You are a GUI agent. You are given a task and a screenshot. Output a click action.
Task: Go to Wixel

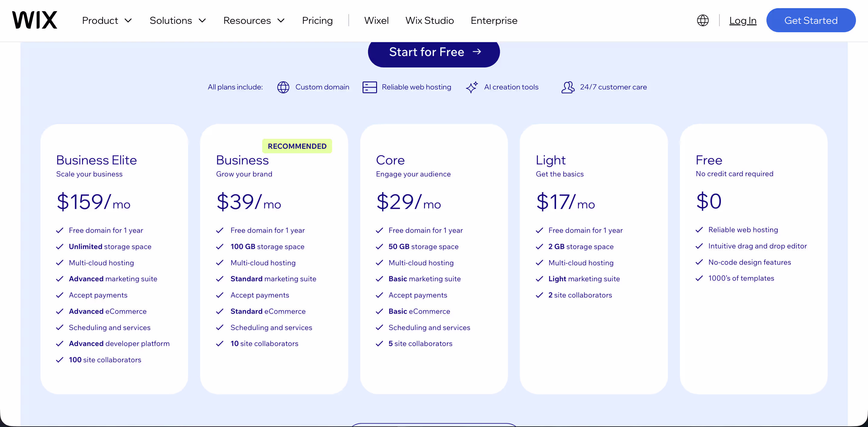click(376, 20)
